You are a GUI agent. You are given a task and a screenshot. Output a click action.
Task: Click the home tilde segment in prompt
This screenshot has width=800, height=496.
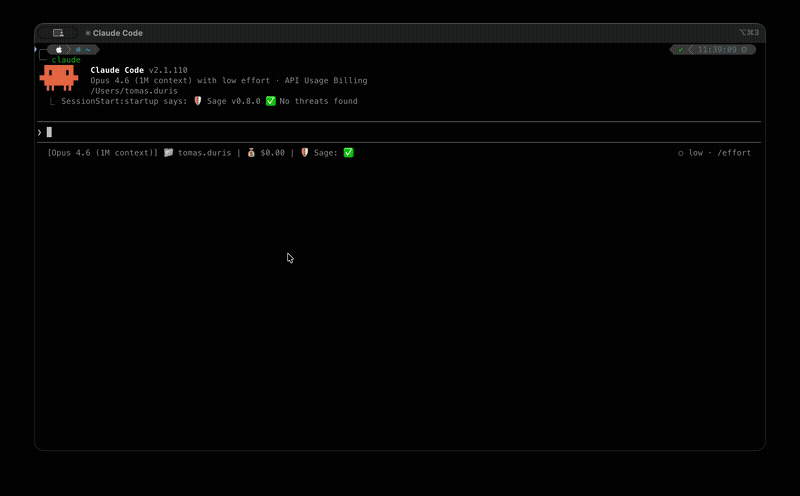point(88,50)
